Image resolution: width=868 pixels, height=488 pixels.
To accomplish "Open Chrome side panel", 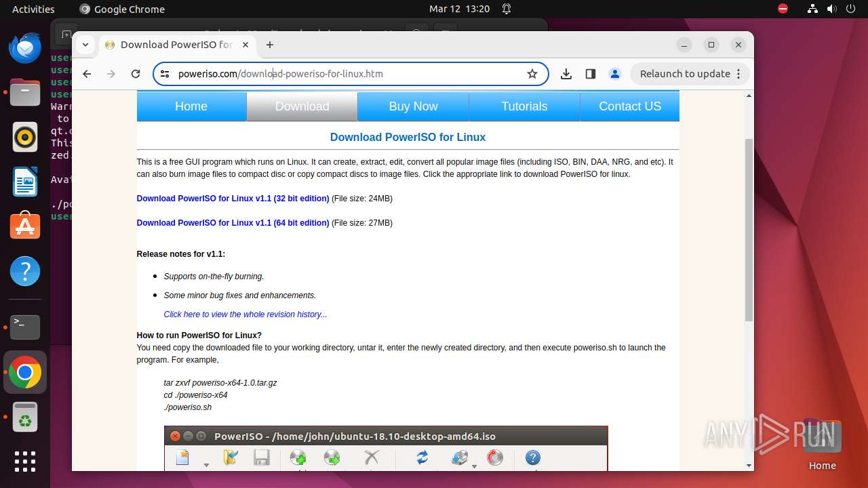I will pos(591,74).
